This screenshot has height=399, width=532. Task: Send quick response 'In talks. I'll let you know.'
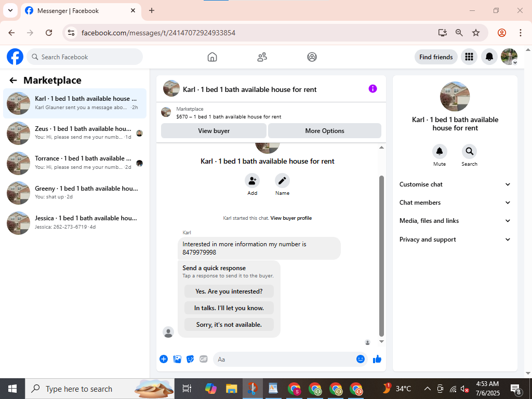click(x=229, y=308)
